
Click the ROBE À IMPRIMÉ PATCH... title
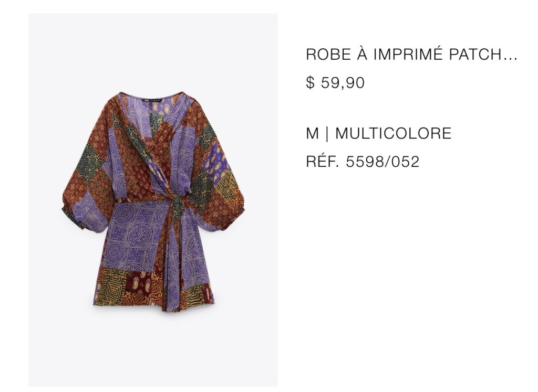tap(411, 55)
